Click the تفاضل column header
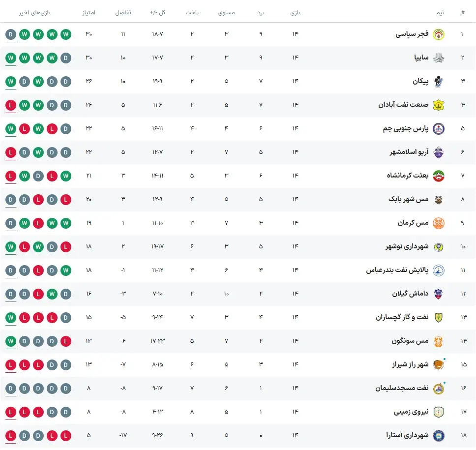The image size is (476, 450). [x=123, y=13]
